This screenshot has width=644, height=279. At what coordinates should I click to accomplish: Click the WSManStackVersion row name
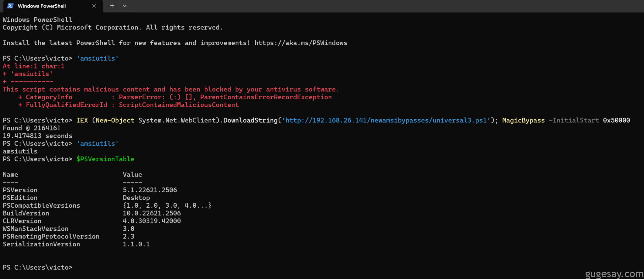coord(36,229)
